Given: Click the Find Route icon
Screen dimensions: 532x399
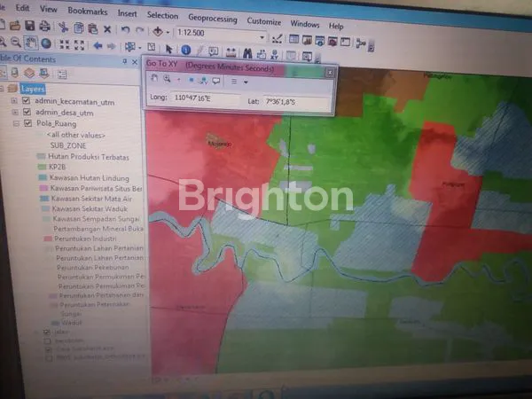Looking at the screenshot, I should (262, 54).
